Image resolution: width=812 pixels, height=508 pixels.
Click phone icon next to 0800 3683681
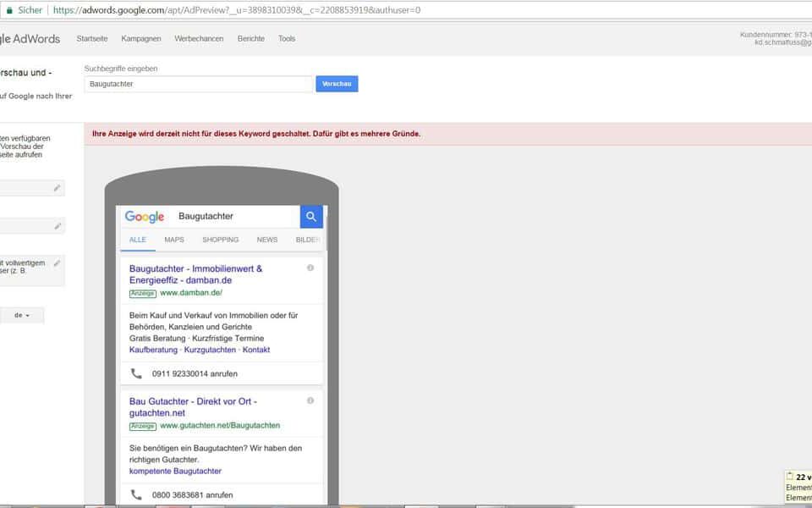click(136, 495)
